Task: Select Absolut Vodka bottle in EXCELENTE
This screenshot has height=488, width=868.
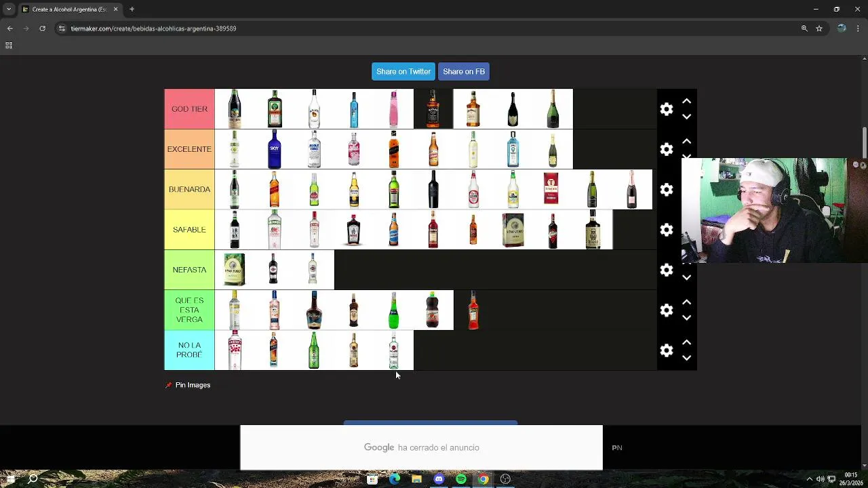Action: pos(314,149)
